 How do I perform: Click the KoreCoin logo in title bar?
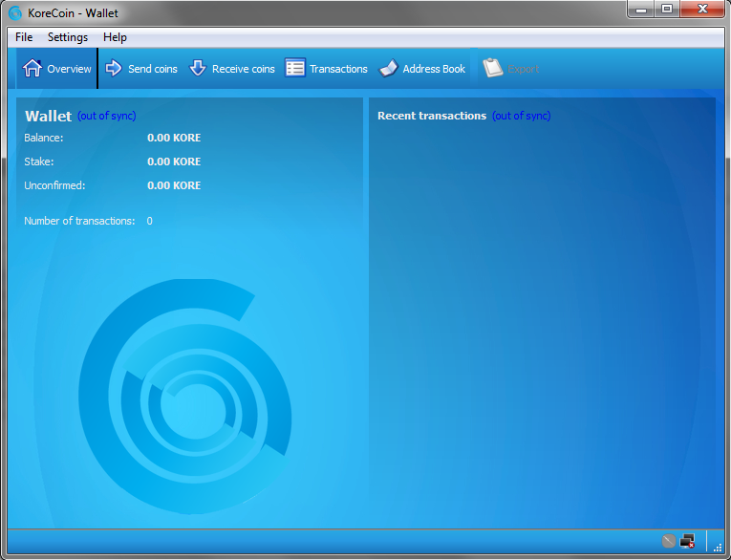[15, 13]
